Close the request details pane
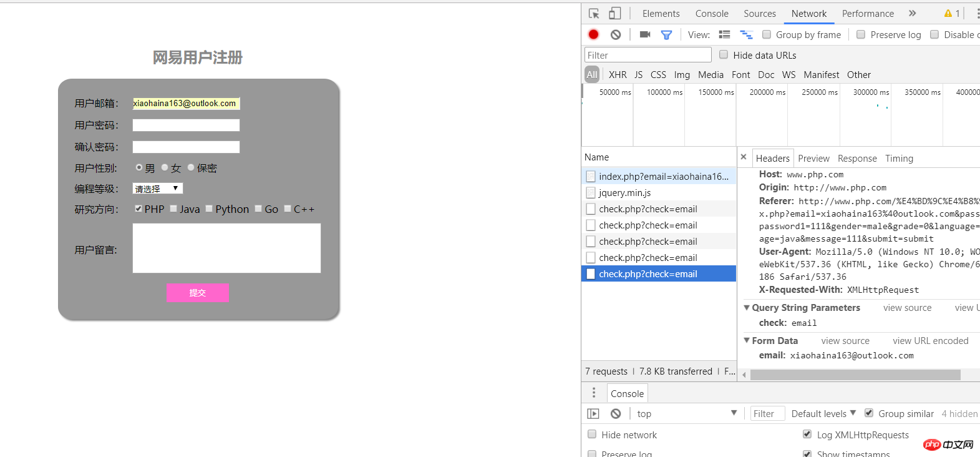This screenshot has height=457, width=980. point(744,157)
